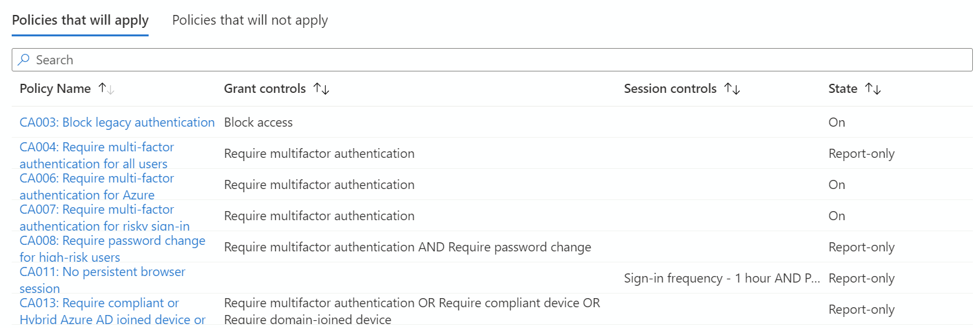Select the Sign-in frequency - 1 hour cell

pos(720,278)
